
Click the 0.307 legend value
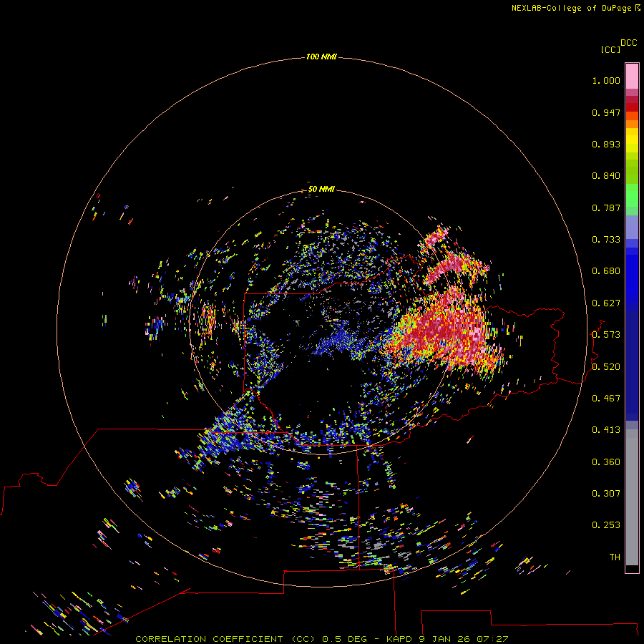pyautogui.click(x=606, y=494)
